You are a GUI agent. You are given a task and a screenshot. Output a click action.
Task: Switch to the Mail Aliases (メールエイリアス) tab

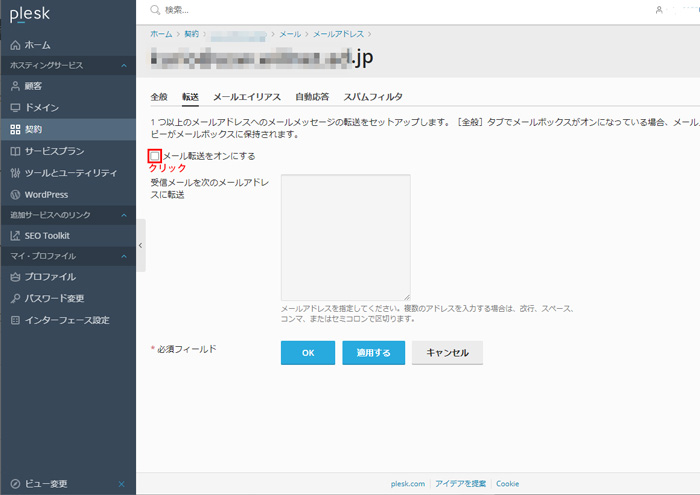(246, 97)
